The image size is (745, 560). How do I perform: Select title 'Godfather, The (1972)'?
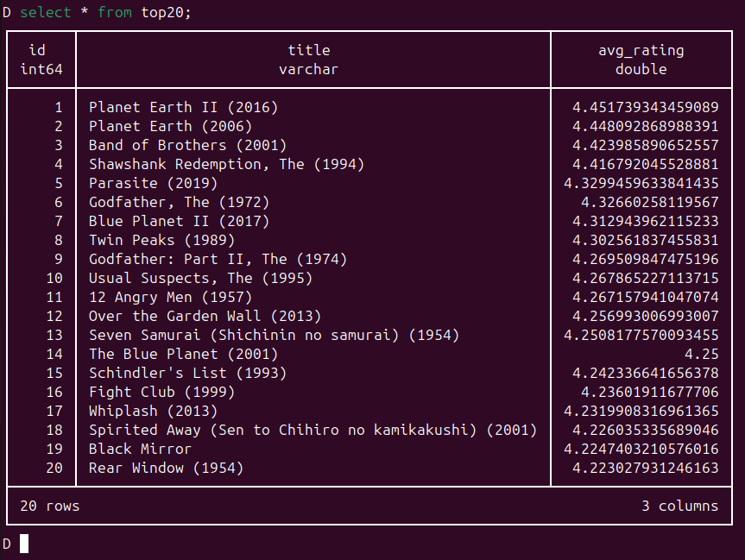[x=179, y=202]
